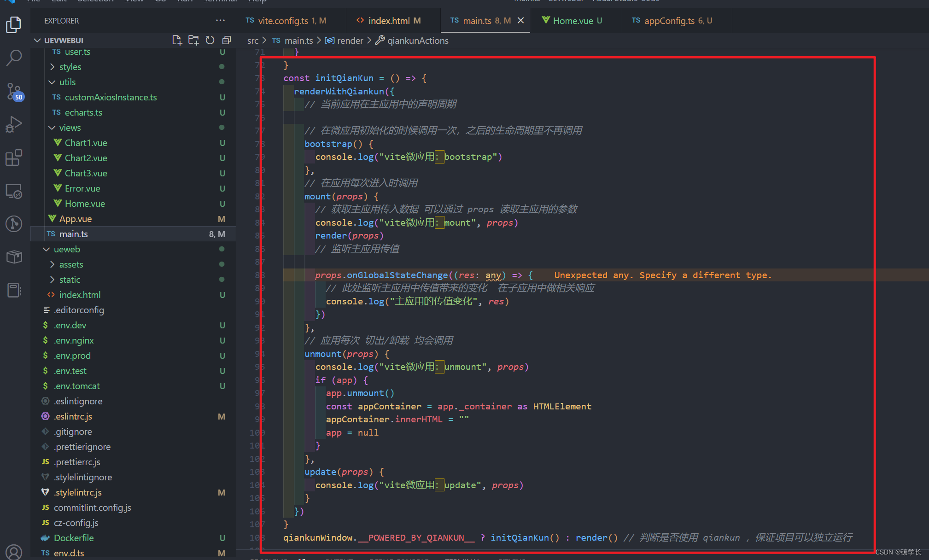Image resolution: width=929 pixels, height=560 pixels.
Task: Click src in the breadcrumb path
Action: [252, 41]
